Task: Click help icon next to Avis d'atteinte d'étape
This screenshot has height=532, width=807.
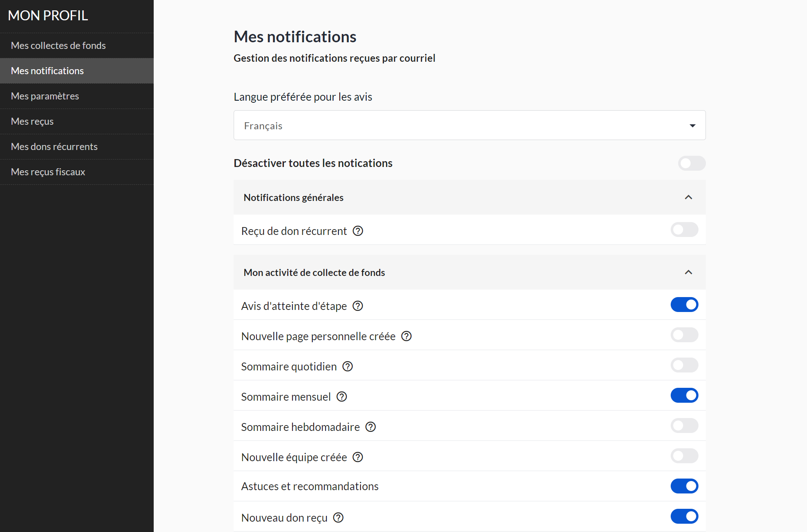Action: (x=358, y=306)
